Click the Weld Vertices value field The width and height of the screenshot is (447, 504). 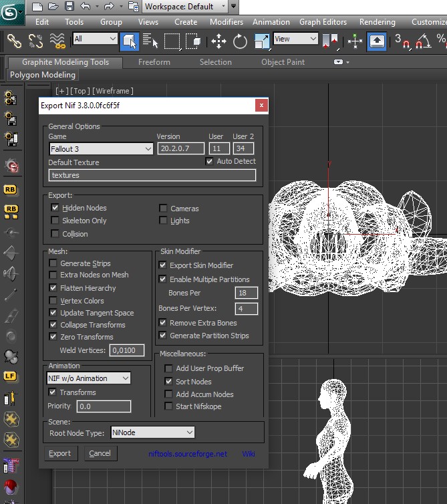(127, 350)
